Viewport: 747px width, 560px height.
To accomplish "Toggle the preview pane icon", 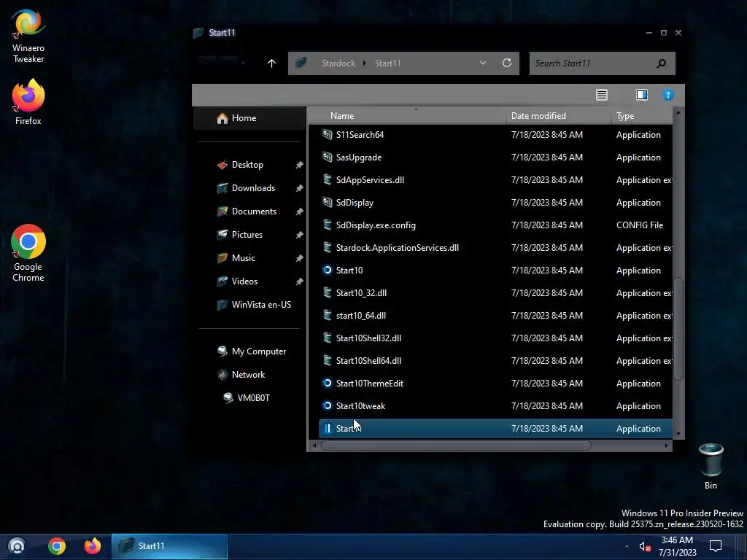I will click(x=642, y=95).
